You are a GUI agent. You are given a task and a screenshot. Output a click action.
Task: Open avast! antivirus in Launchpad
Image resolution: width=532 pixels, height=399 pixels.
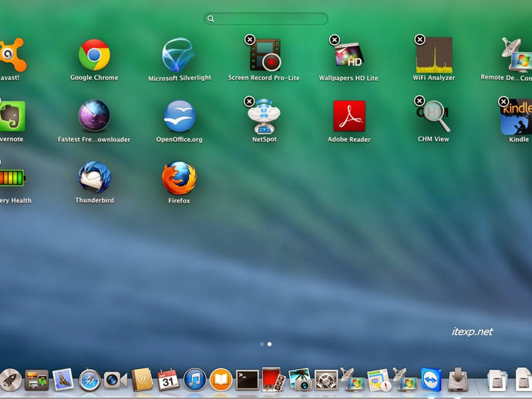[12, 55]
